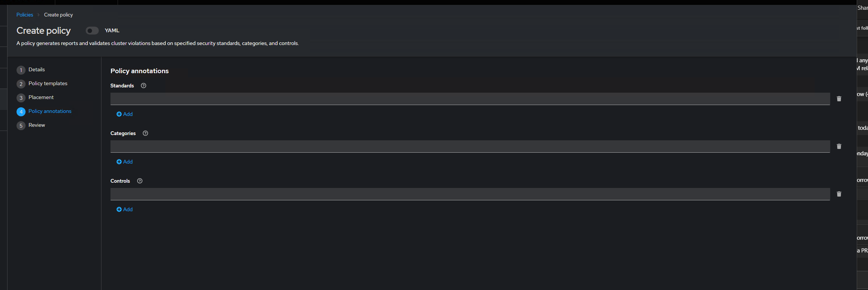Delete the Controls entry with trash icon

pos(839,194)
